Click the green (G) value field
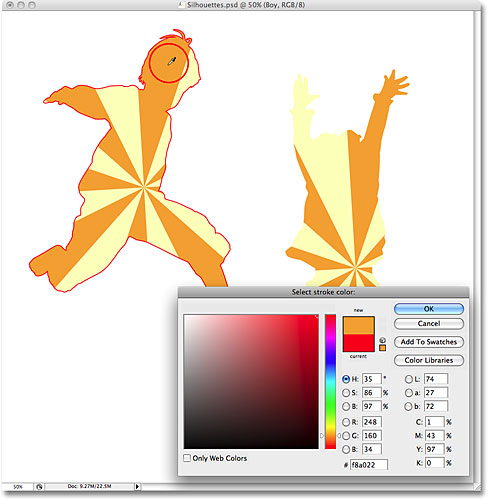The image size is (488, 500). click(372, 436)
